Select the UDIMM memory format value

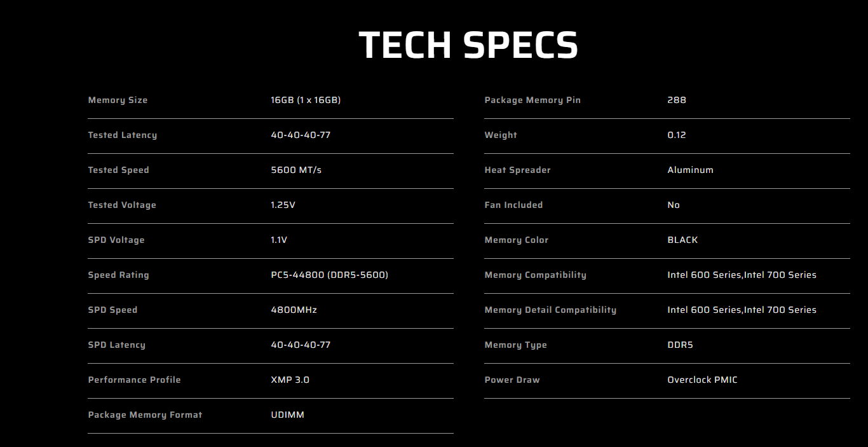coord(287,415)
